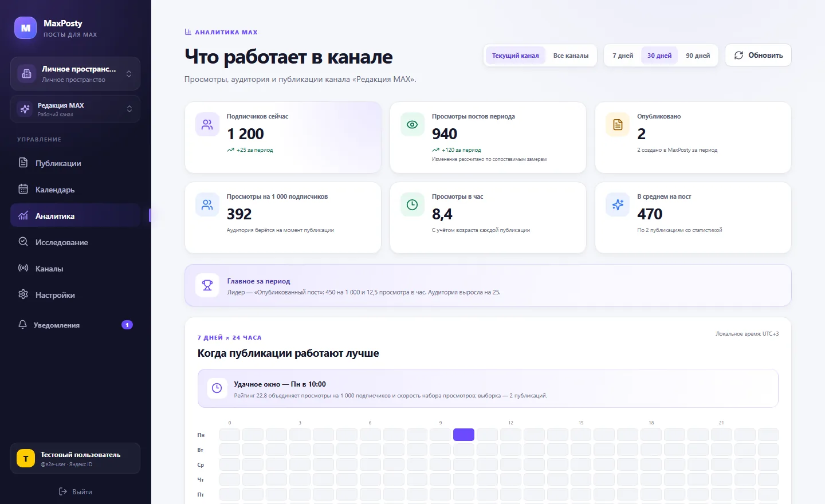The image size is (825, 504).
Task: Expand the Личное пространство workspace selector chevron
Action: 129,74
